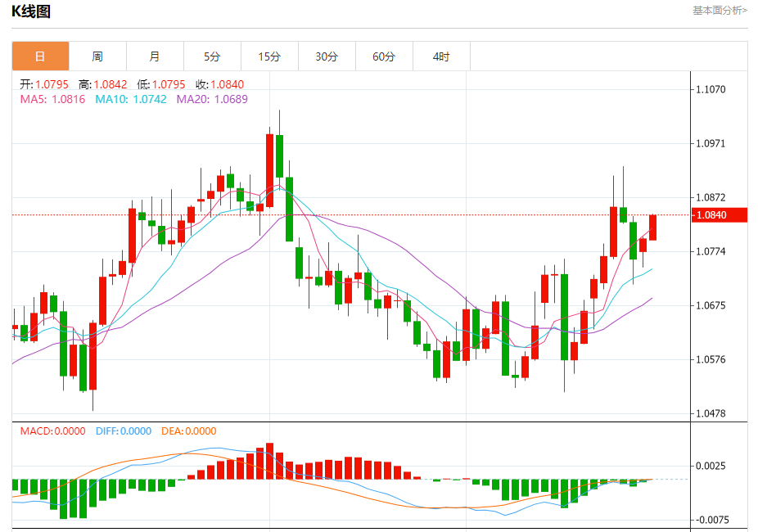Click the 1.0478 price axis label

pyautogui.click(x=711, y=414)
